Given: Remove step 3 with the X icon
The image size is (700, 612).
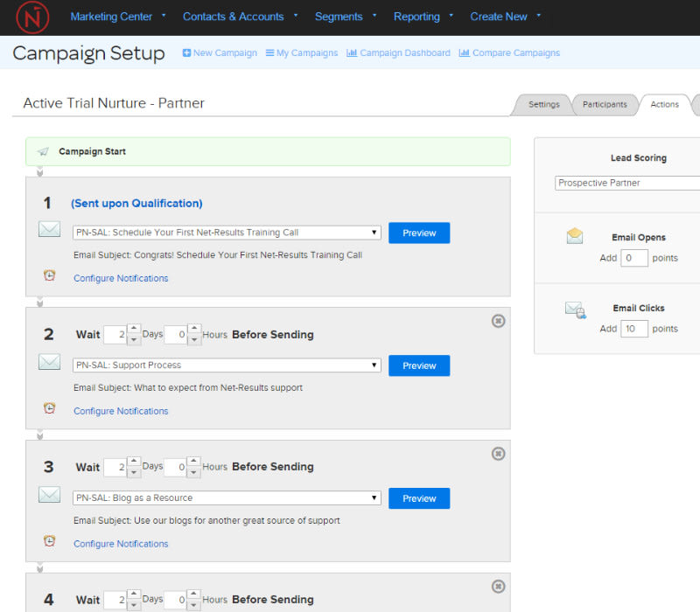Looking at the screenshot, I should point(498,454).
